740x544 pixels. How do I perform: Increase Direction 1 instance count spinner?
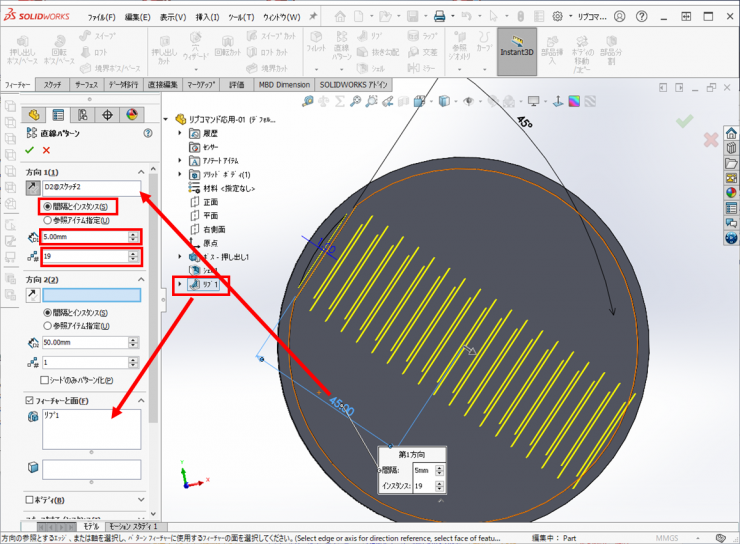click(x=134, y=253)
